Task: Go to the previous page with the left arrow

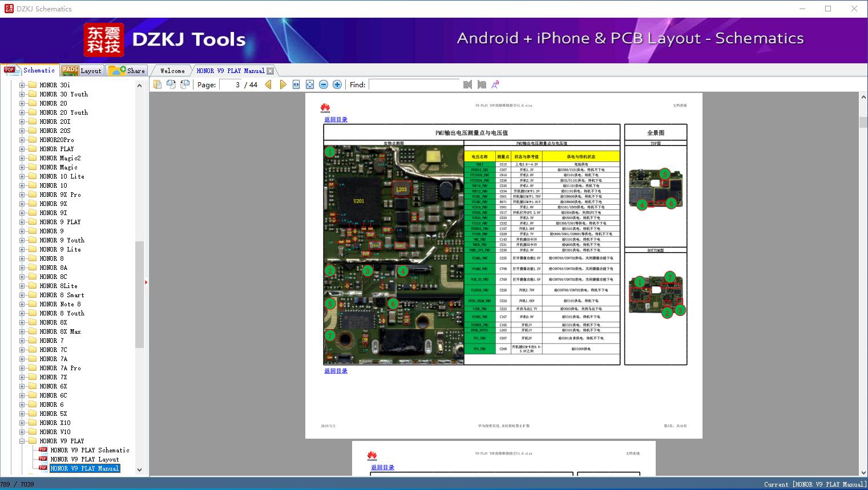Action: click(268, 84)
